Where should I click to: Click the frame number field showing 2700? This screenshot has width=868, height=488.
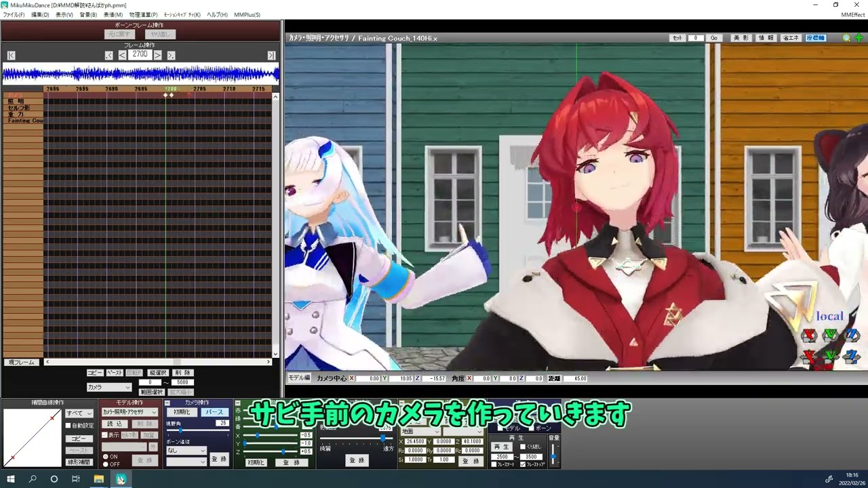pyautogui.click(x=140, y=55)
